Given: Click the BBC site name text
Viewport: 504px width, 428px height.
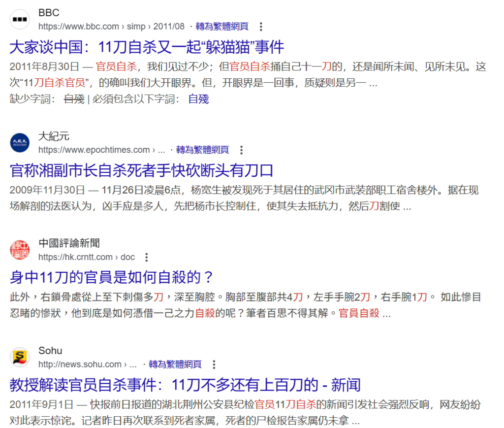Looking at the screenshot, I should click(x=49, y=13).
